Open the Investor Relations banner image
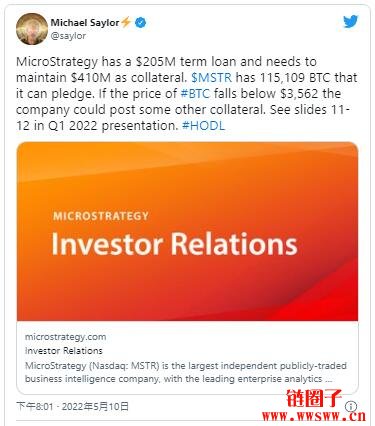375x426 pixels. 187,231
